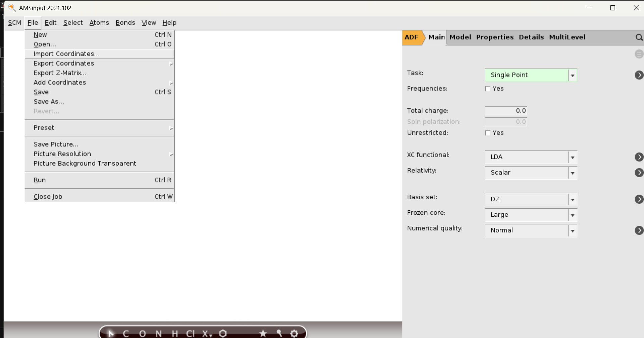
Task: Switch to the Details tab
Action: (531, 38)
